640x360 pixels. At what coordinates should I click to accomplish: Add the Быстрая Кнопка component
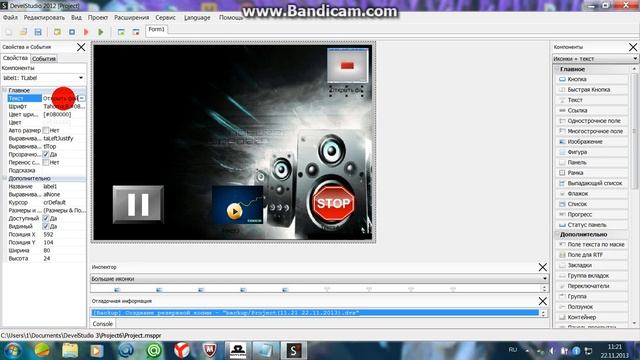592,89
